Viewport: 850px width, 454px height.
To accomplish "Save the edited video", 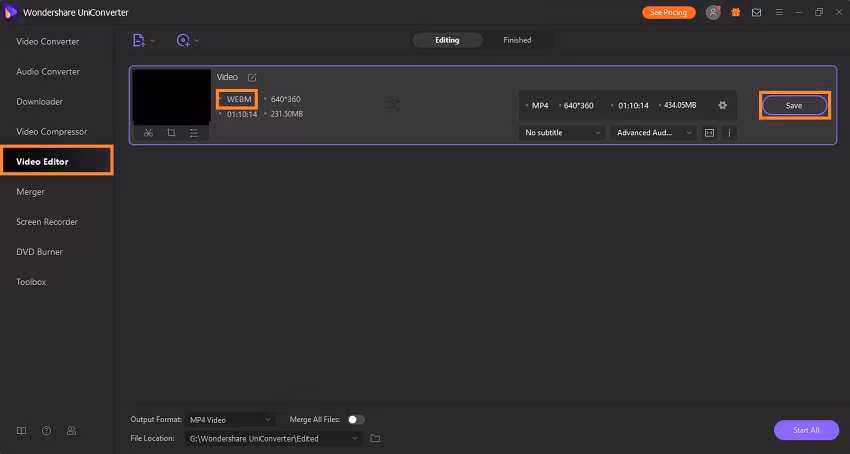I will click(794, 106).
